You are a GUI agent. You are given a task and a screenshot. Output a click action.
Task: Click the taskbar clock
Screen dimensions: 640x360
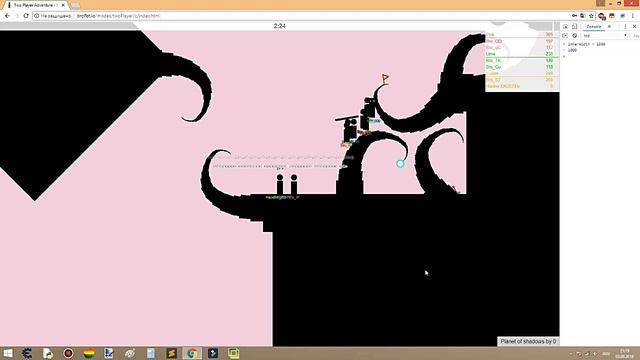[624, 353]
